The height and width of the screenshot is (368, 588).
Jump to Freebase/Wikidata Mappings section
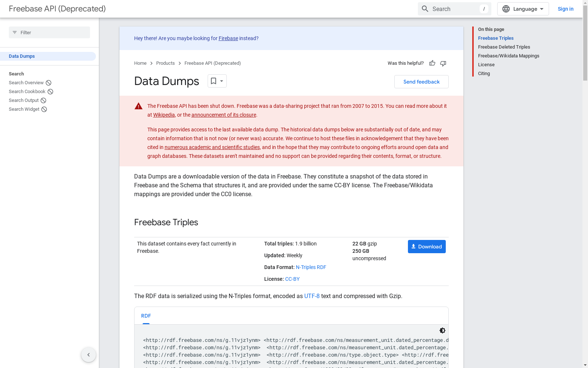click(x=509, y=56)
